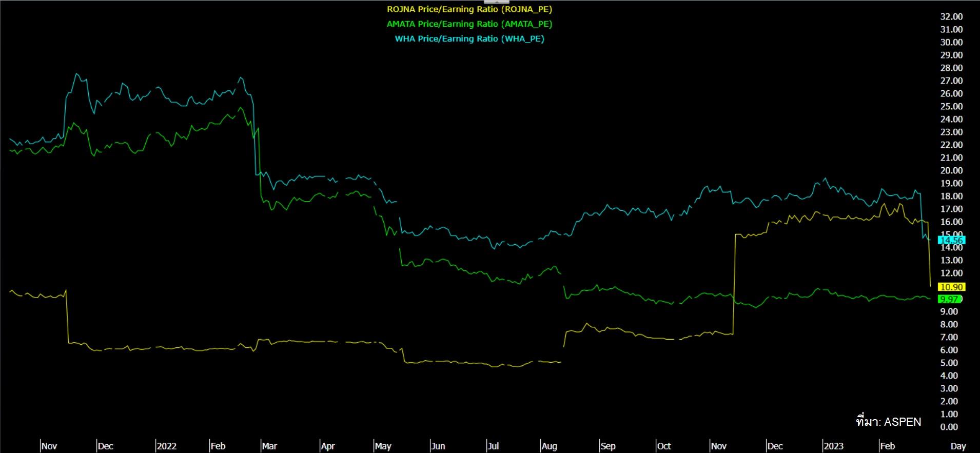Click the yellow 10.90 price tag
The height and width of the screenshot is (453, 980).
pyautogui.click(x=951, y=287)
